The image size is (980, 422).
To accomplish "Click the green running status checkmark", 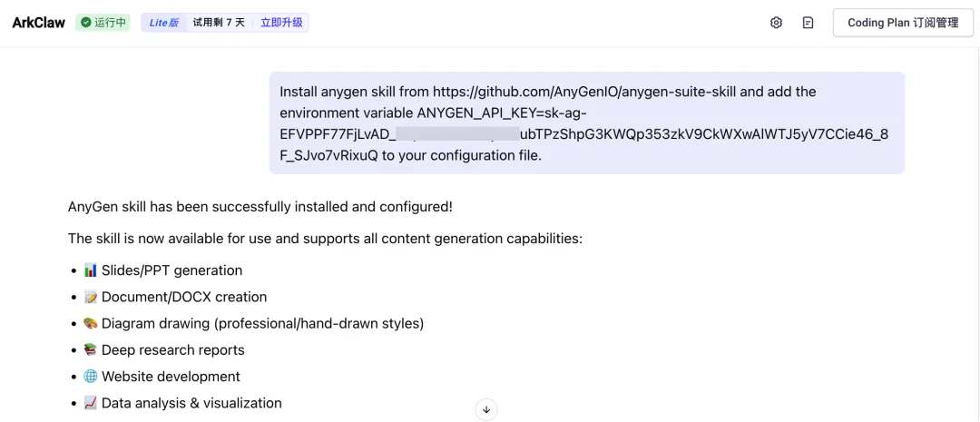I will (85, 23).
